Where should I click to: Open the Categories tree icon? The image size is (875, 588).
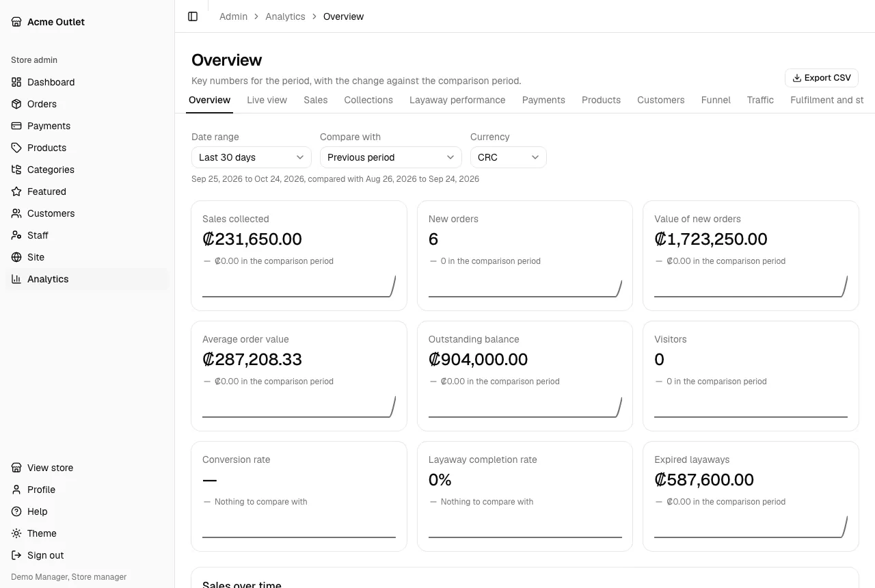tap(16, 170)
